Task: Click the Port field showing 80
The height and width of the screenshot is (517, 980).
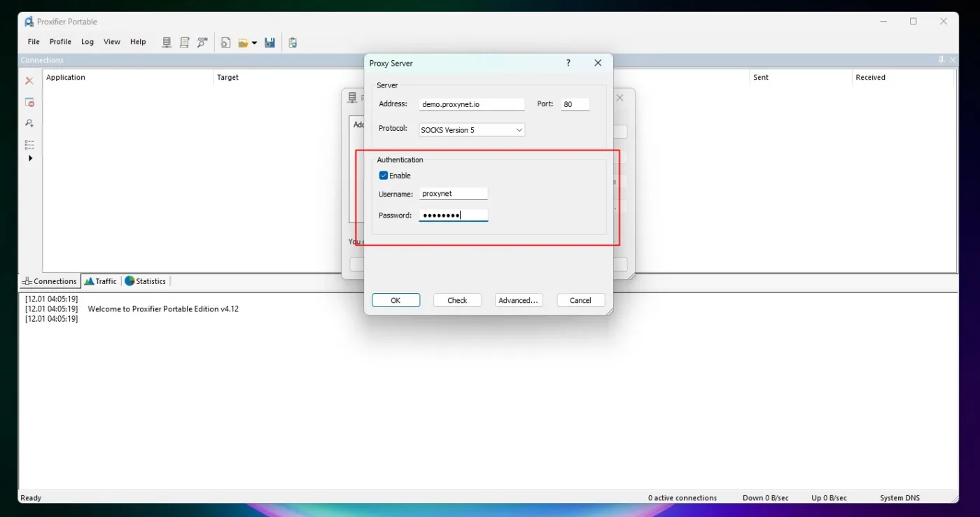Action: coord(575,104)
